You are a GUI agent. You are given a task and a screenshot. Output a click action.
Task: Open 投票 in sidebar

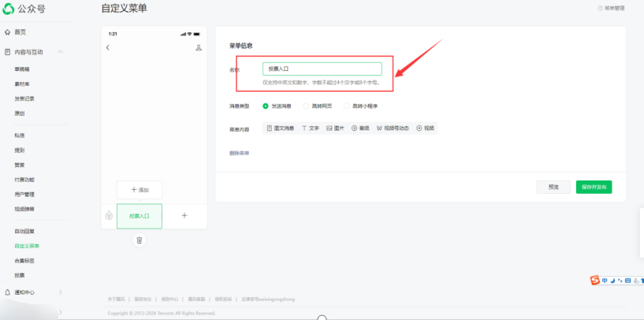[x=19, y=275]
